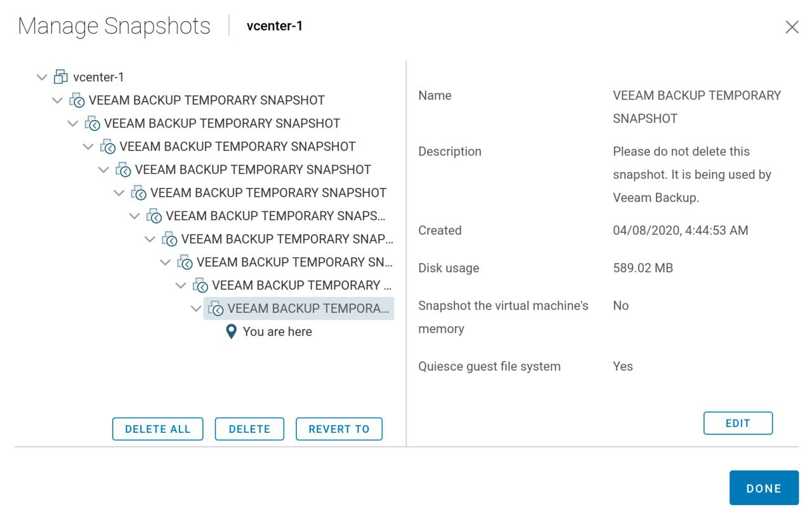Viewport: 812px width, 521px height.
Task: Click the DONE button
Action: (764, 488)
